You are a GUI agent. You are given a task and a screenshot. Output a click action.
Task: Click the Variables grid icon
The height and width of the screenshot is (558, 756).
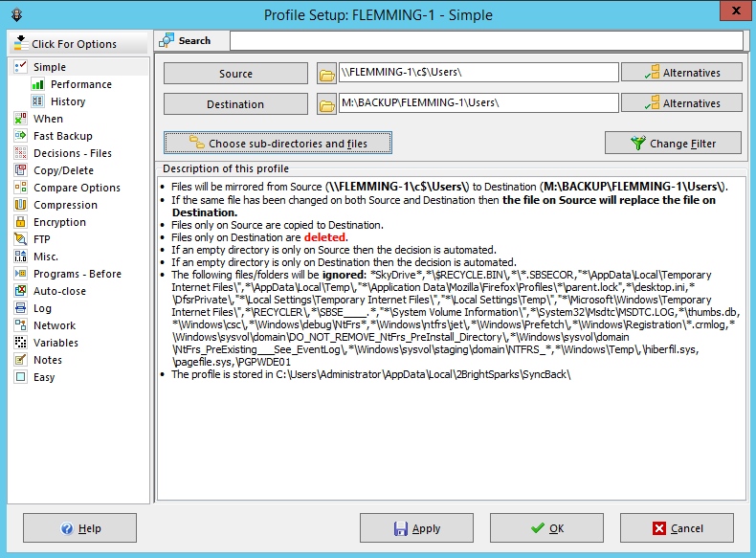[21, 343]
